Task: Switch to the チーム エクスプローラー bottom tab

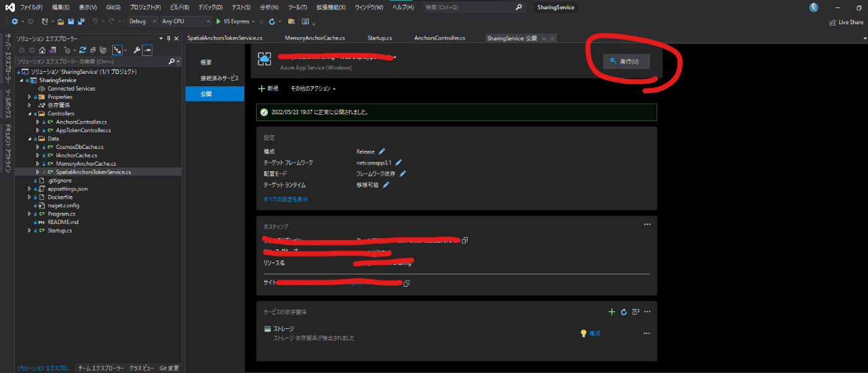Action: tap(101, 368)
